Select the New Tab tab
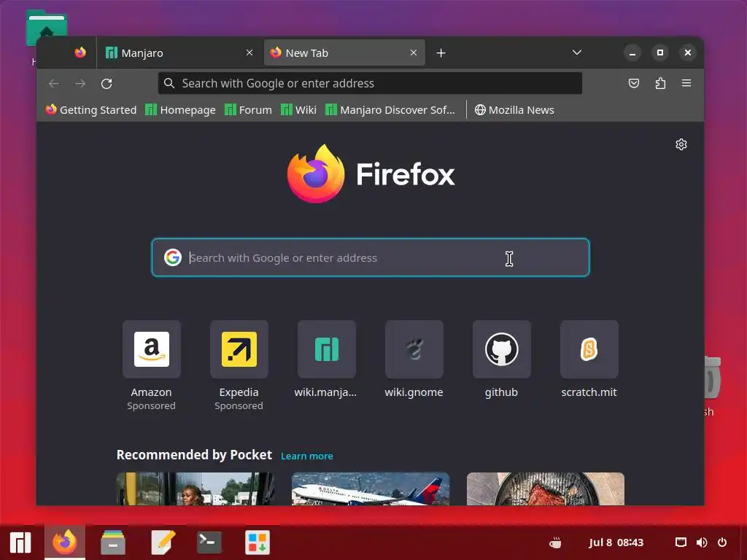The width and height of the screenshot is (747, 560). 344,52
